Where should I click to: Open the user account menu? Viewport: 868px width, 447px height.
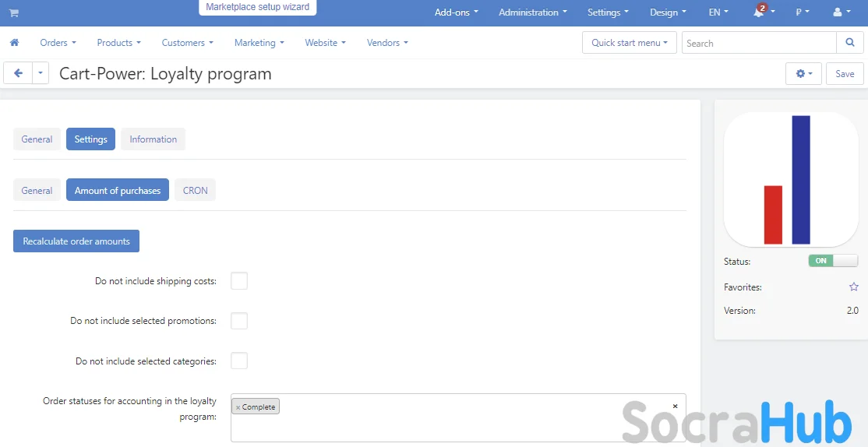point(842,12)
